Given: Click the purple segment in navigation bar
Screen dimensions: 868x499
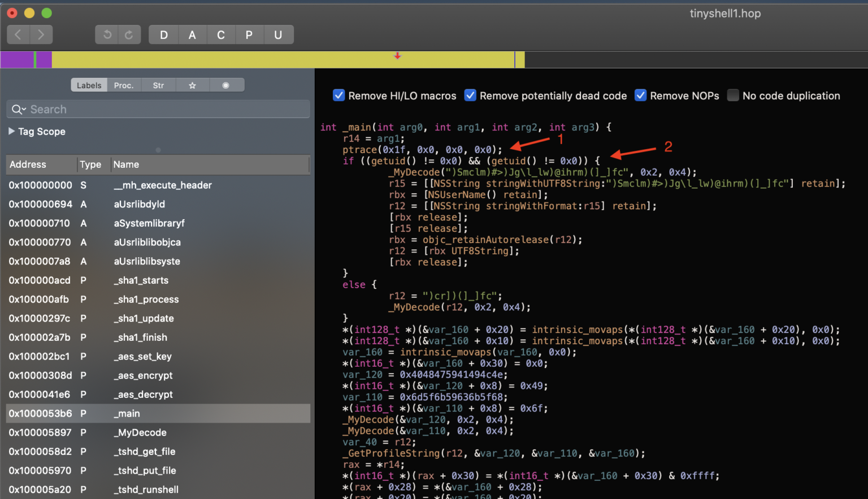Looking at the screenshot, I should pos(17,59).
